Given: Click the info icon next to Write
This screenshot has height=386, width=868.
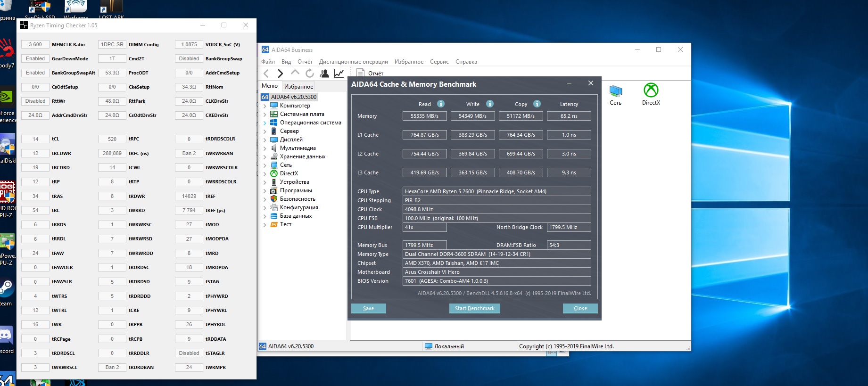Looking at the screenshot, I should tap(490, 104).
